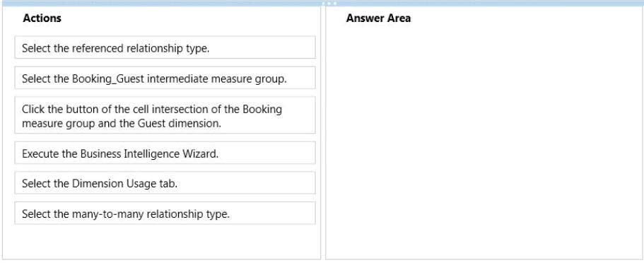Image resolution: width=644 pixels, height=263 pixels.
Task: Click the Actions panel heading
Action: [42, 18]
